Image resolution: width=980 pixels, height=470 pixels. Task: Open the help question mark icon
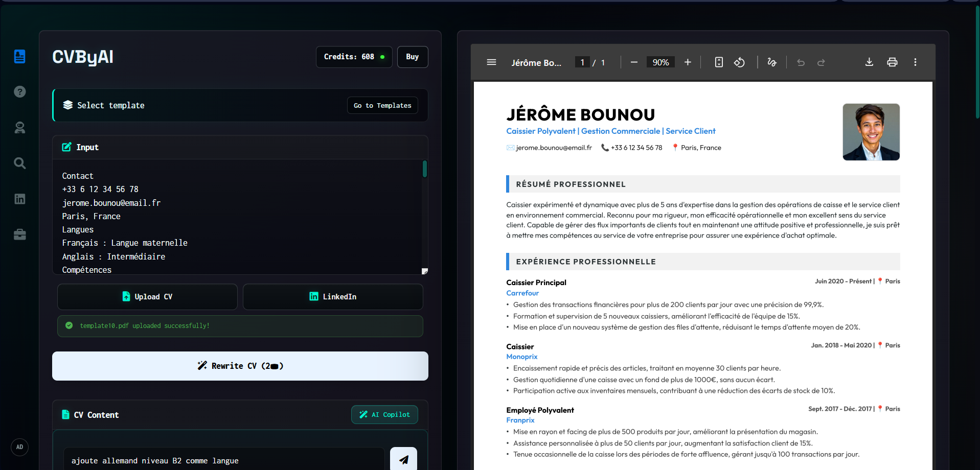point(20,92)
